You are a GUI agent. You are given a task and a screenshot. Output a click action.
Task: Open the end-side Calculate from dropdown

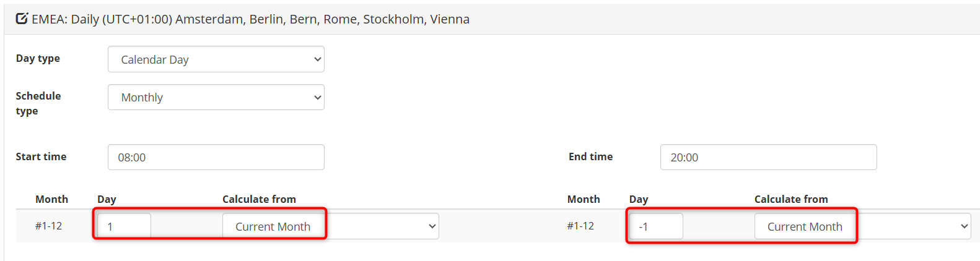(862, 226)
